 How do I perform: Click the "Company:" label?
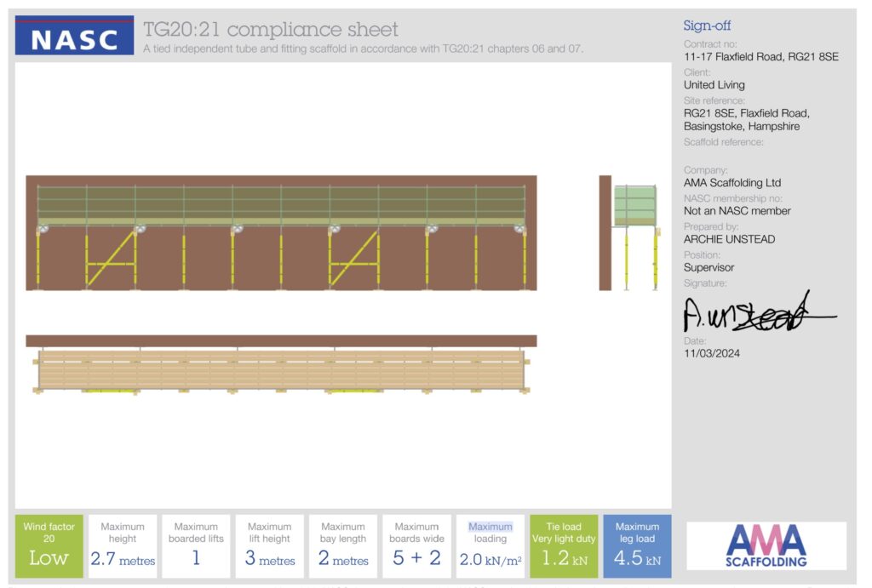706,171
